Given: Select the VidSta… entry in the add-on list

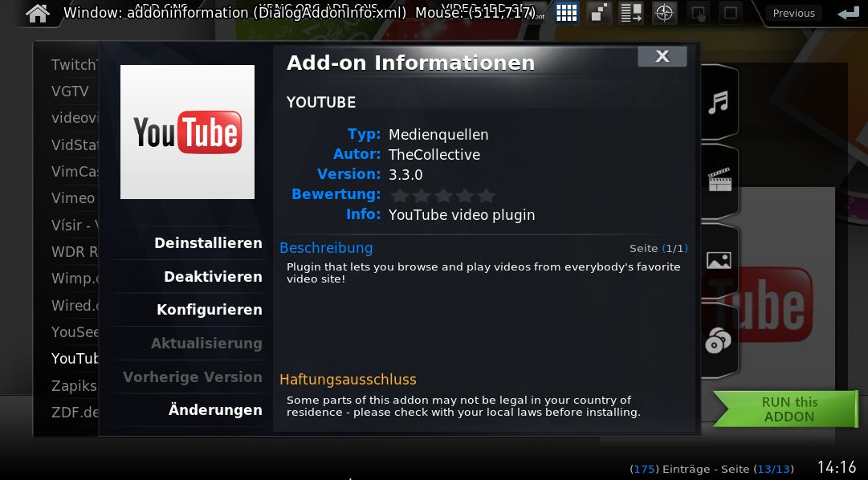Looking at the screenshot, I should coord(74,144).
